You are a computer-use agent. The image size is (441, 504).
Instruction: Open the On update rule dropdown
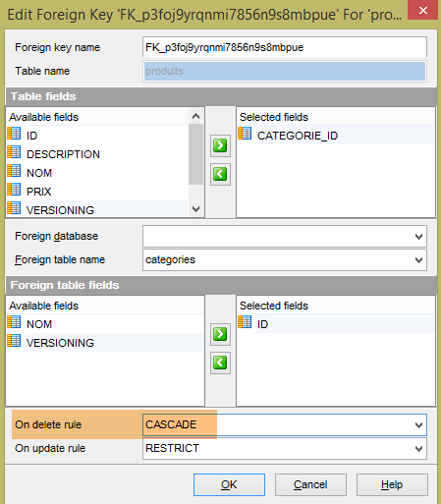click(418, 449)
